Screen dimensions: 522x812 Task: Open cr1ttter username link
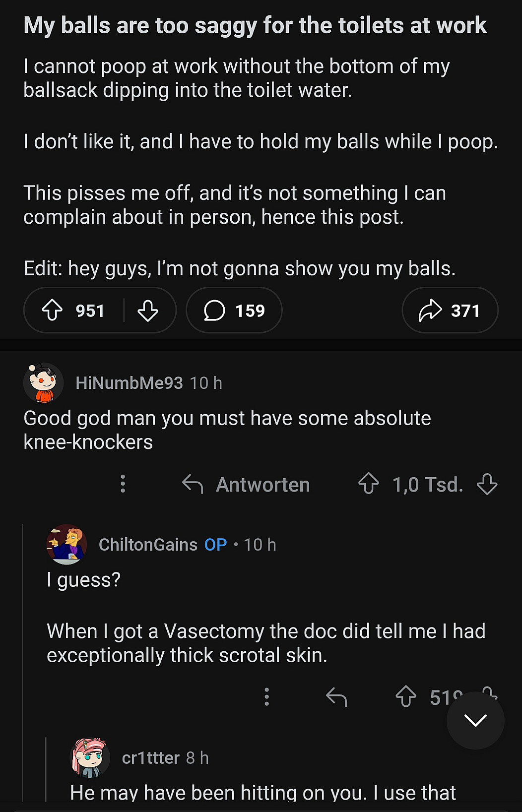click(150, 758)
